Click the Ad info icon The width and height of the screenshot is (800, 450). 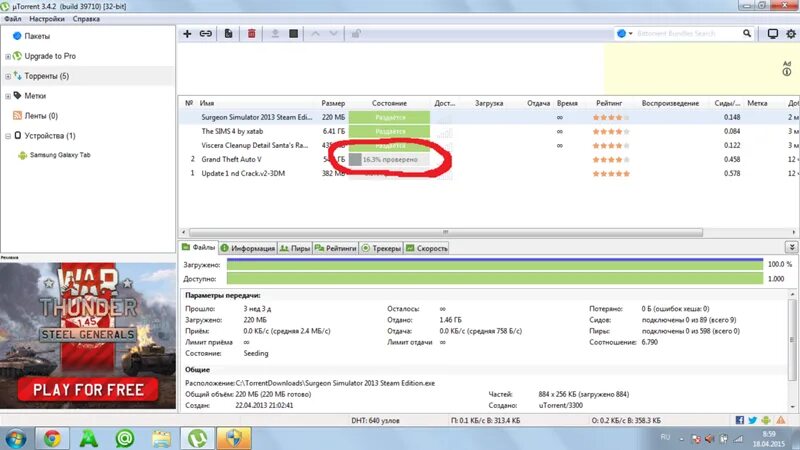pos(787,72)
